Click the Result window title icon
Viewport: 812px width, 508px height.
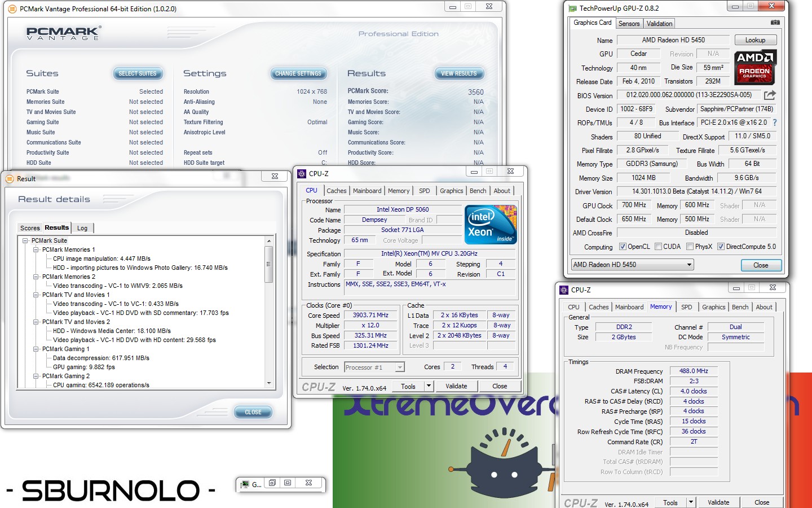point(10,178)
